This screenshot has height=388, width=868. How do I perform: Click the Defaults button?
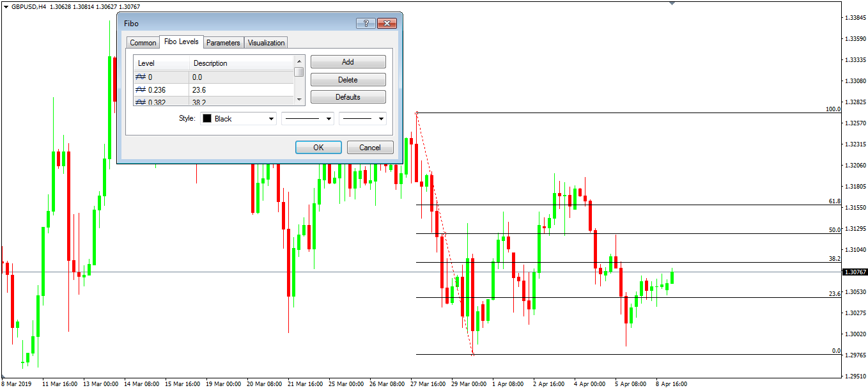[x=348, y=97]
